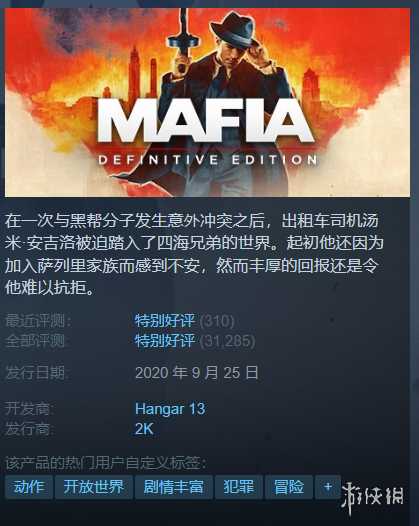Click the 全部评测 label
The height and width of the screenshot is (526, 419).
point(38,341)
